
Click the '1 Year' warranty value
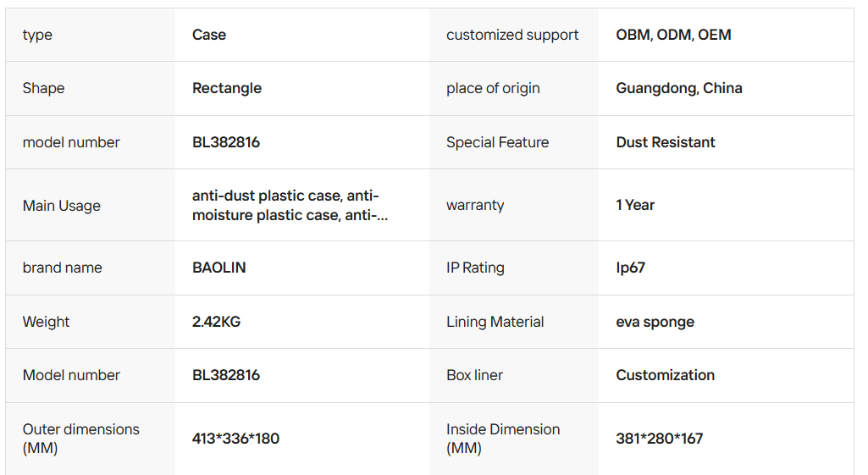coord(635,205)
